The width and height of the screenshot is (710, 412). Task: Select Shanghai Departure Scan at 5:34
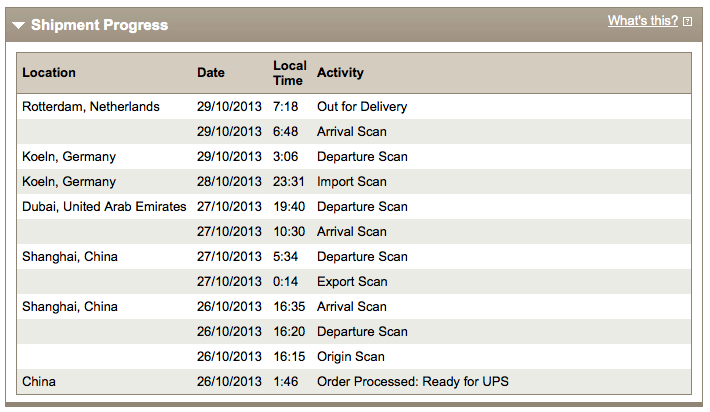pyautogui.click(x=354, y=257)
